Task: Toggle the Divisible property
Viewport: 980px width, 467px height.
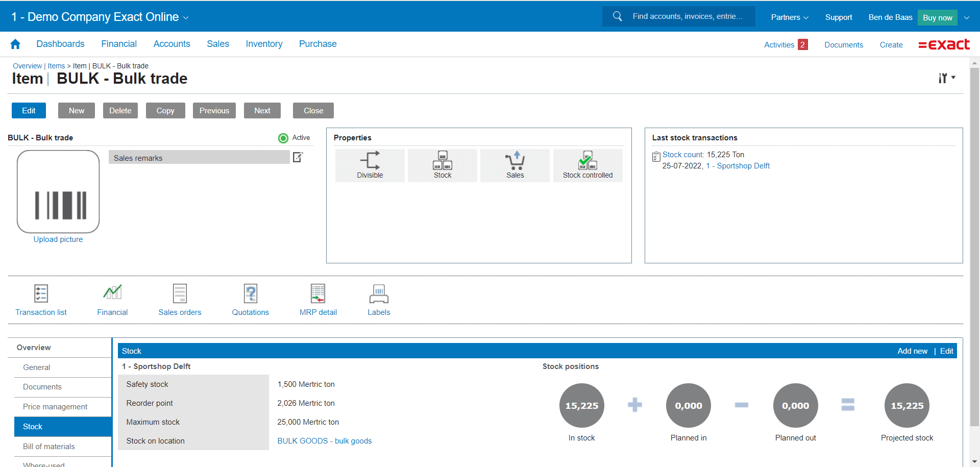Action: tap(370, 165)
